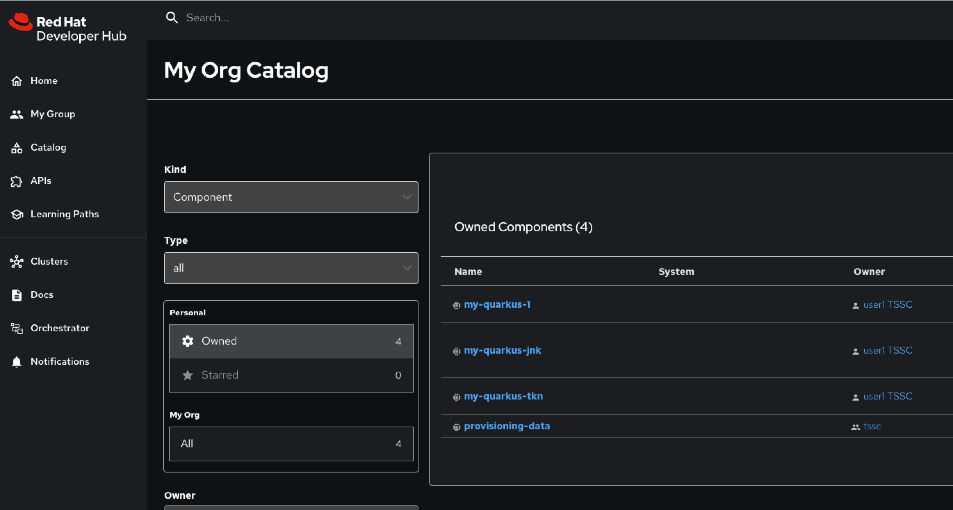The width and height of the screenshot is (953, 510).
Task: Click the Type filter label
Action: [176, 241]
